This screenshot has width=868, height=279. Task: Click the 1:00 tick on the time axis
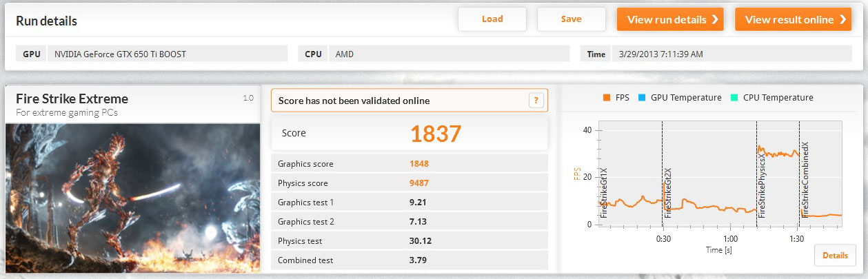tap(730, 239)
